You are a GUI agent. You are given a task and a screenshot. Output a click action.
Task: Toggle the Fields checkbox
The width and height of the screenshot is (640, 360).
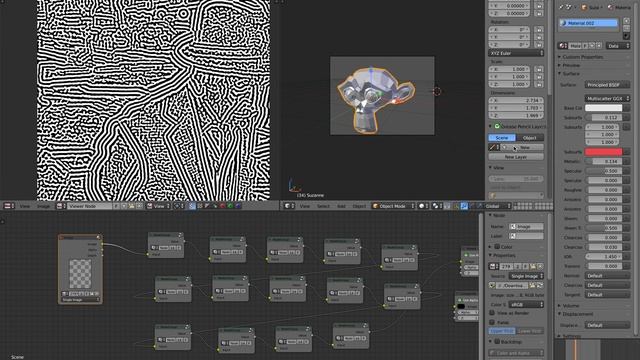[492, 322]
